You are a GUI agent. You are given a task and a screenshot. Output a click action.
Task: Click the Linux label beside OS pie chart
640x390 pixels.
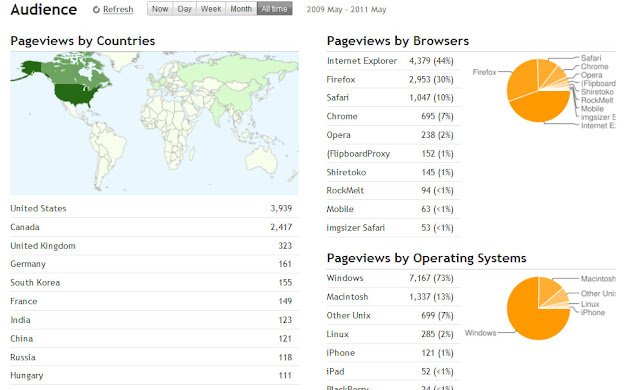pyautogui.click(x=590, y=304)
